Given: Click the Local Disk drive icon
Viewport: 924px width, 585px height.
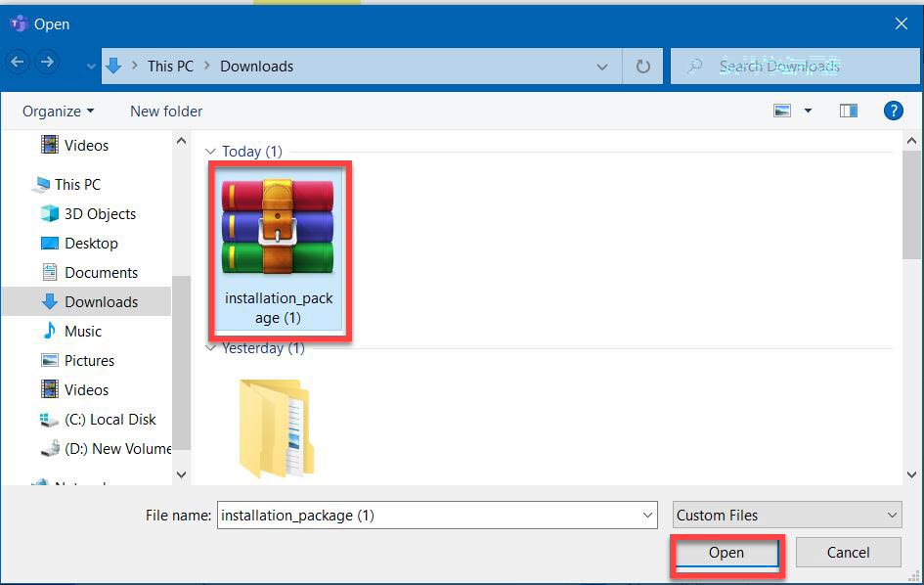Looking at the screenshot, I should point(49,420).
